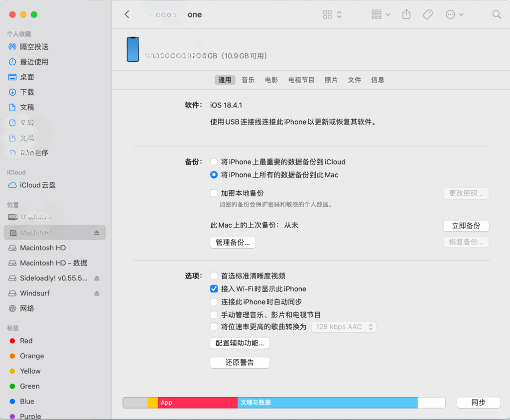Click the red App segment of storage bar
Screen dimensions: 510x420
(x=198, y=403)
